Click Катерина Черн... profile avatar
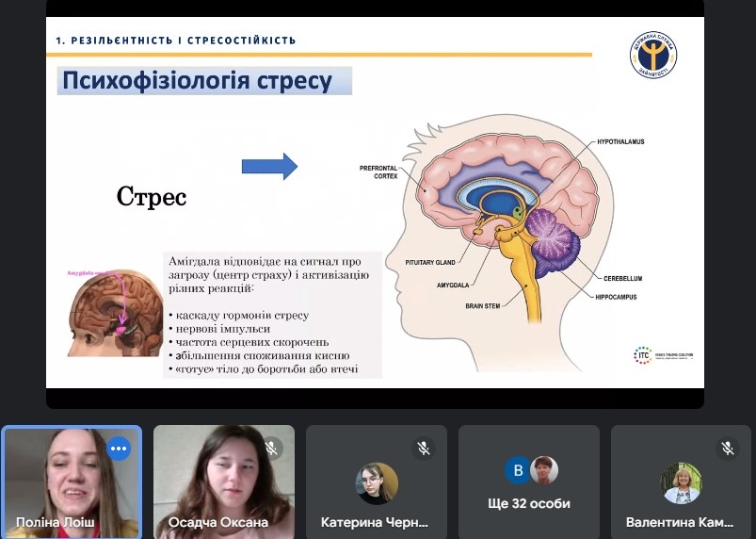 [x=377, y=483]
